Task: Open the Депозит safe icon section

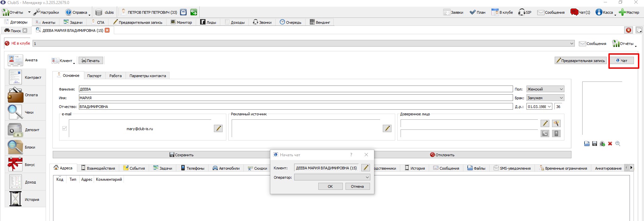Action: (x=15, y=130)
